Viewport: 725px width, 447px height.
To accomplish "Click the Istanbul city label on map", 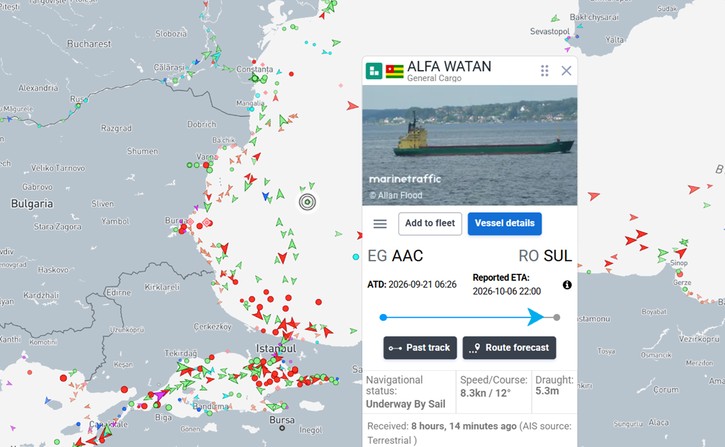I will point(276,348).
